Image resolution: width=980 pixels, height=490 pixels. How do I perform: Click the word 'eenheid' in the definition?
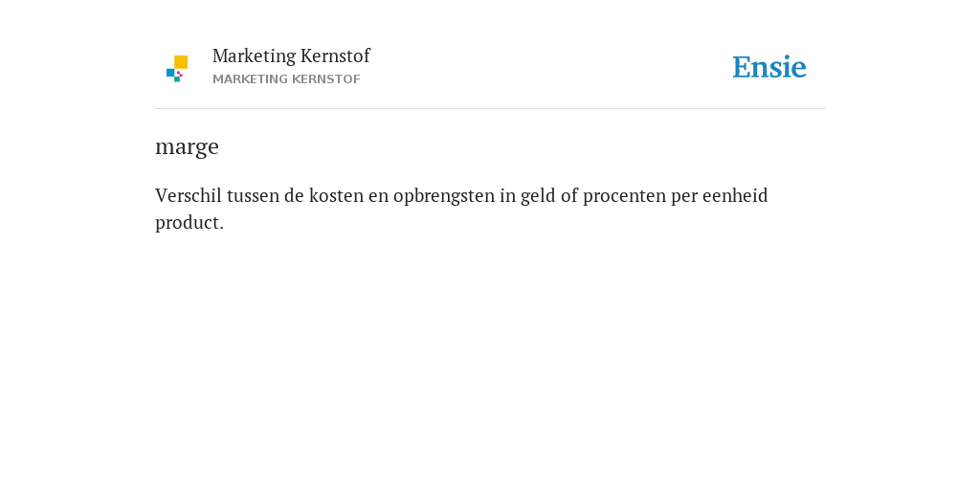click(735, 195)
